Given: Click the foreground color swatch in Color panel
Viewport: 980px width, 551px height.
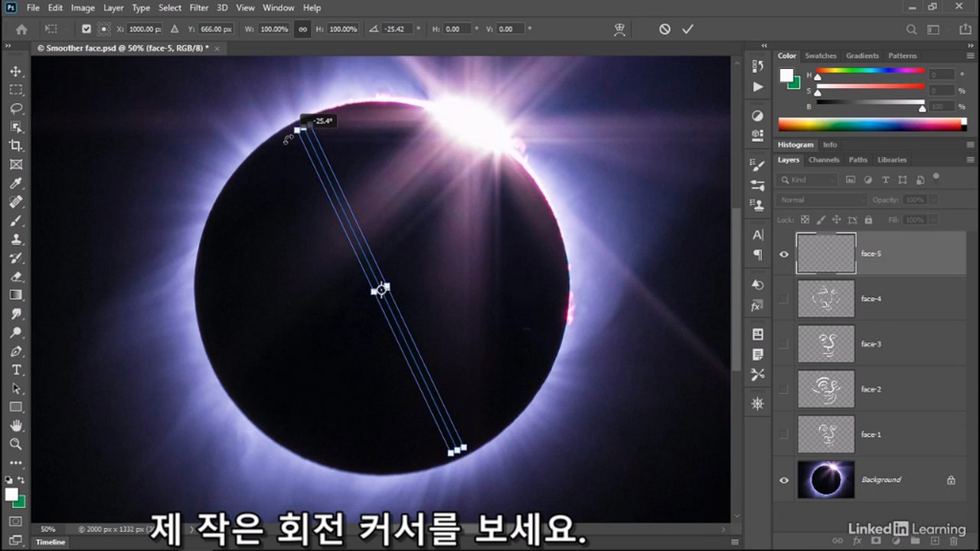Looking at the screenshot, I should tap(786, 75).
